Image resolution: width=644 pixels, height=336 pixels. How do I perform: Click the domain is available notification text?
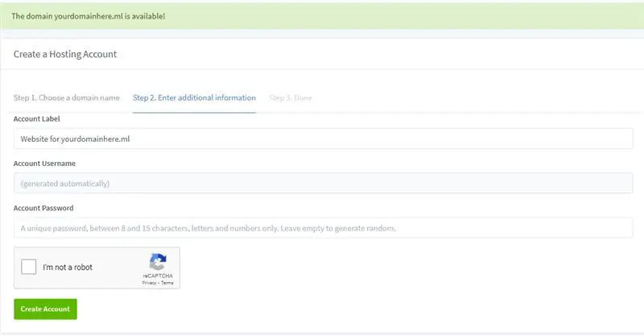pos(89,16)
